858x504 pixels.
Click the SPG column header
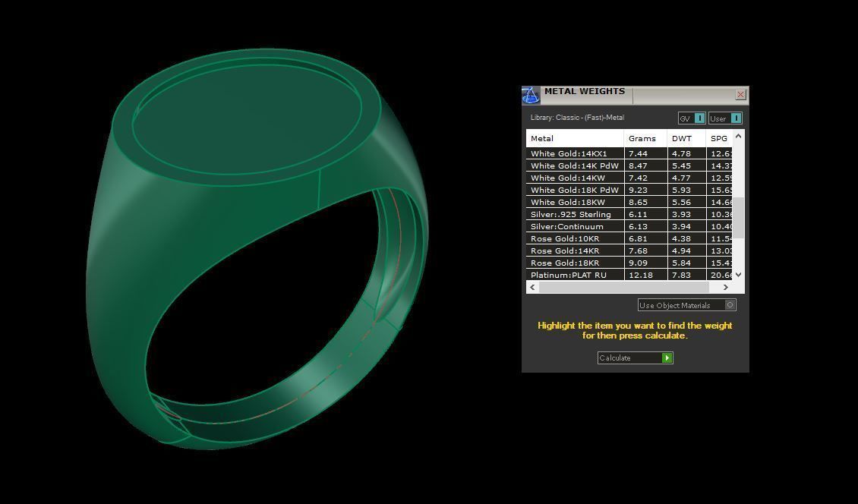pos(719,138)
